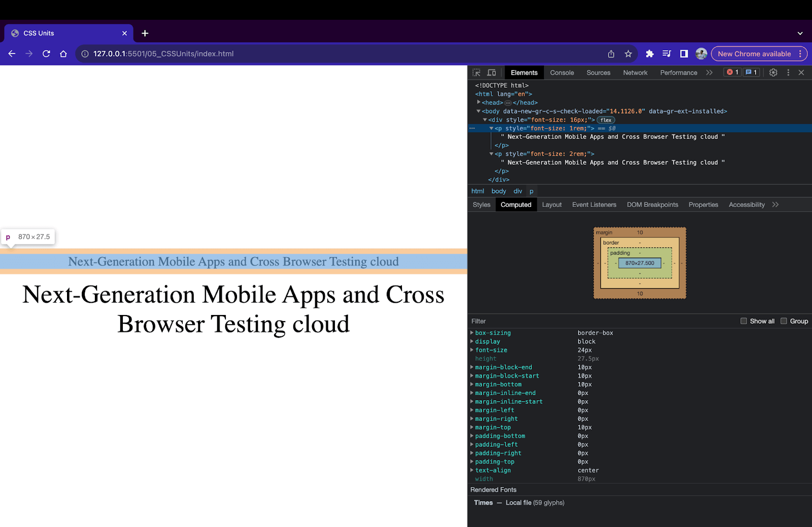The width and height of the screenshot is (812, 527).
Task: Select body in the DOM breadcrumb
Action: coord(498,191)
